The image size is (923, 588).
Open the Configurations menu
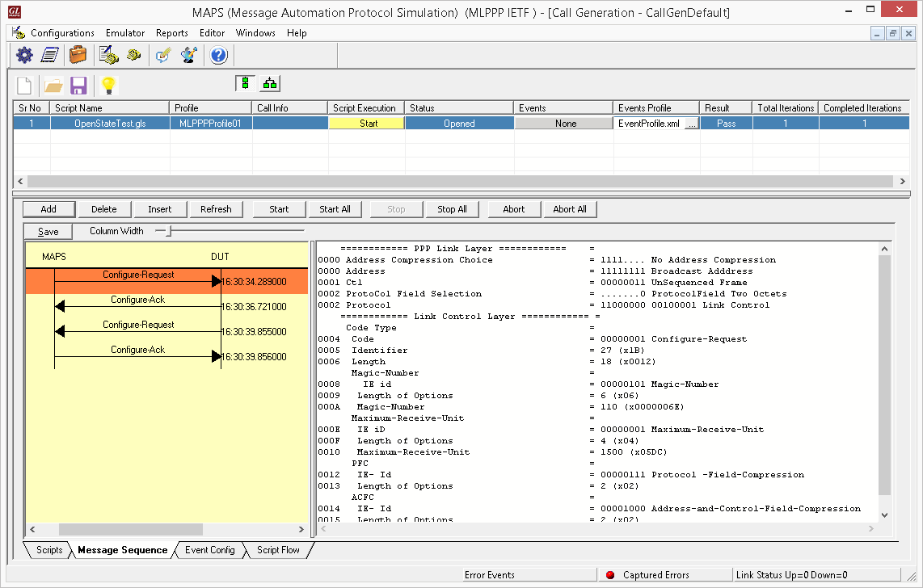point(62,33)
